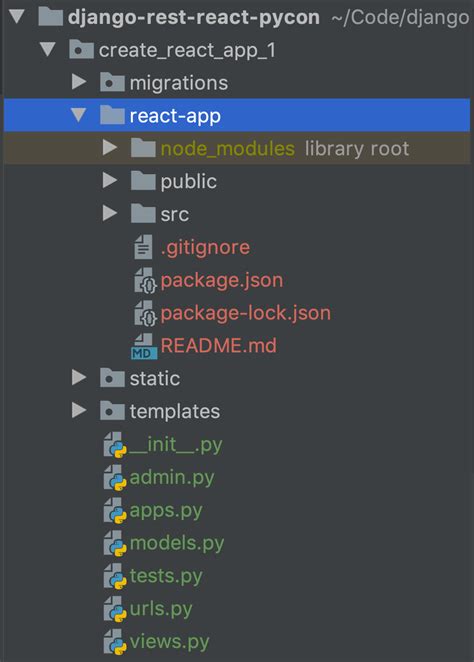
Task: Select the models.py file name
Action: [176, 544]
